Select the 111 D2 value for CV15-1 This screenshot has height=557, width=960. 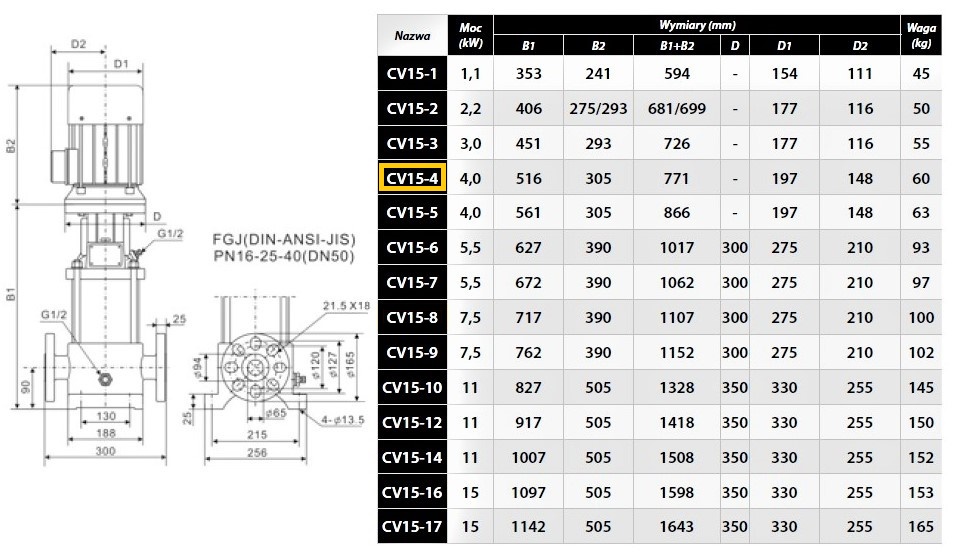coord(860,73)
